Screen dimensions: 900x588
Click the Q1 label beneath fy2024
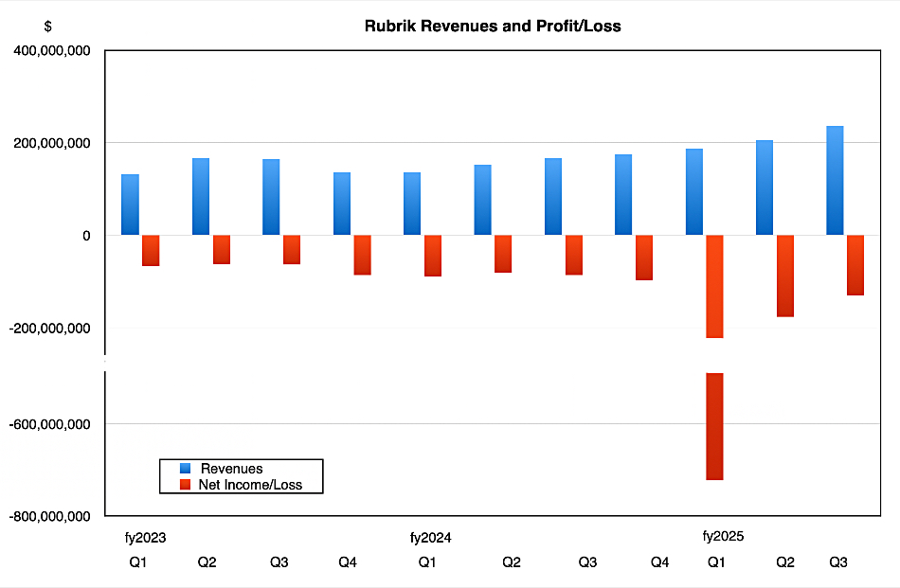(427, 562)
